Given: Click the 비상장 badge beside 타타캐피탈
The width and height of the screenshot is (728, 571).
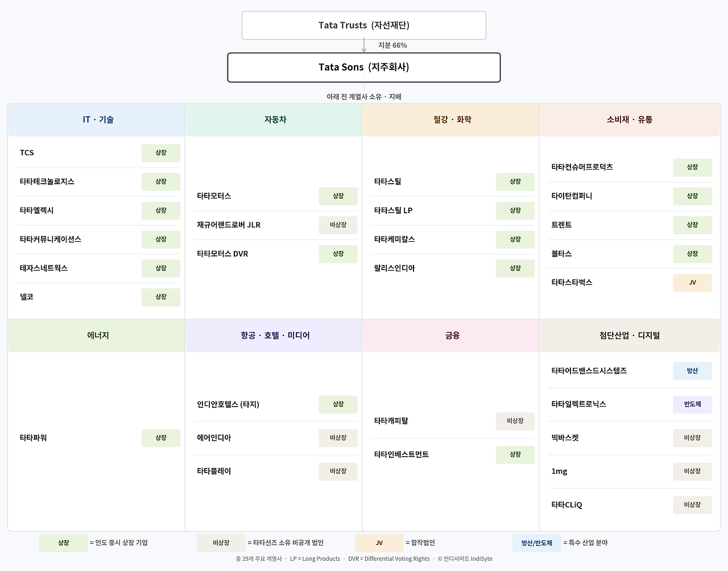Looking at the screenshot, I should click(x=515, y=421).
